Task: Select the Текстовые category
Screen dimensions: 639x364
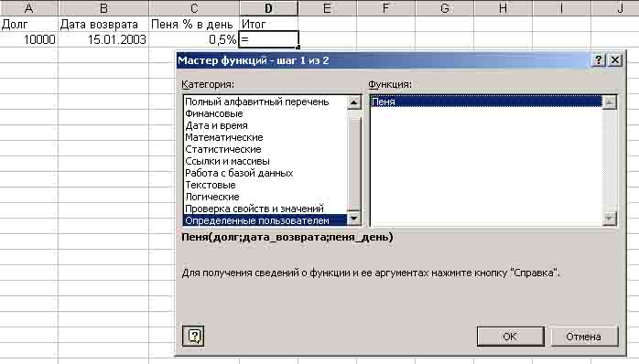Action: click(x=265, y=185)
